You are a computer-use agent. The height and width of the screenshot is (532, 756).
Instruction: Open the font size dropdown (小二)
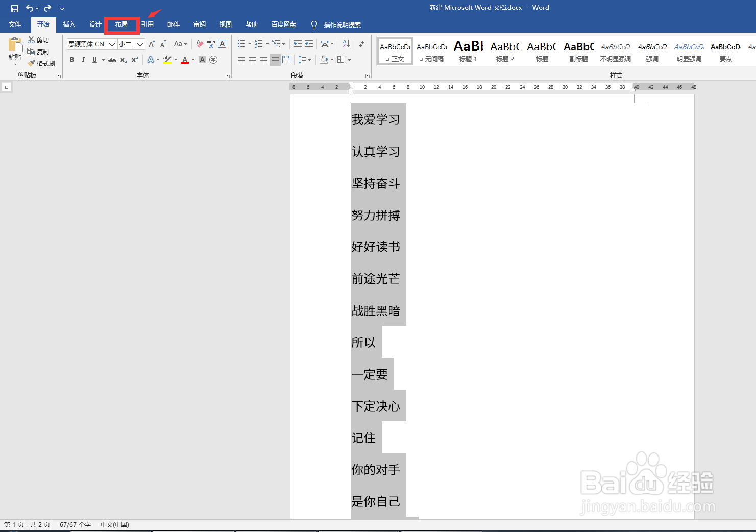click(x=140, y=44)
